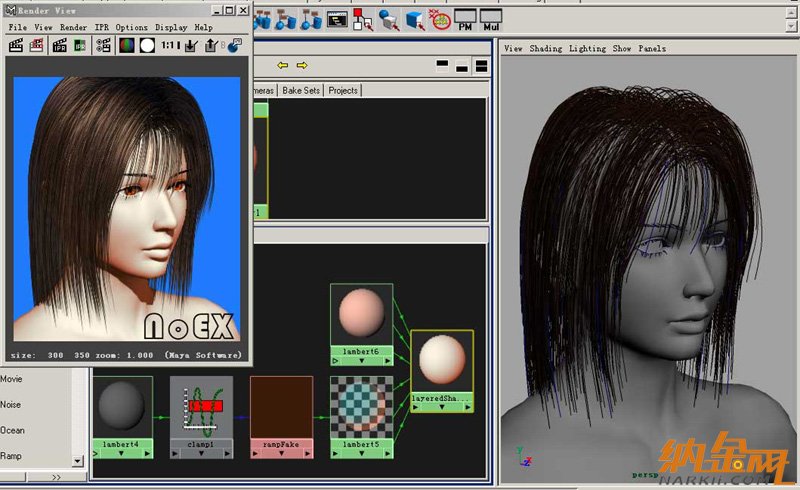Click the Render Region red clapperboard icon
Viewport: 800px width, 490px height.
coord(37,45)
